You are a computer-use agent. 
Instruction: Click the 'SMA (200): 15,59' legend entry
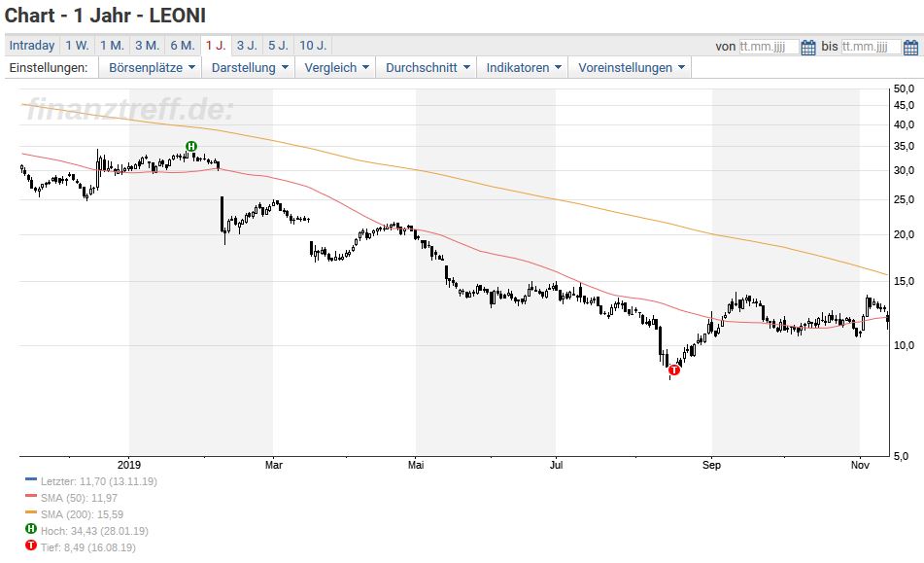tap(82, 514)
